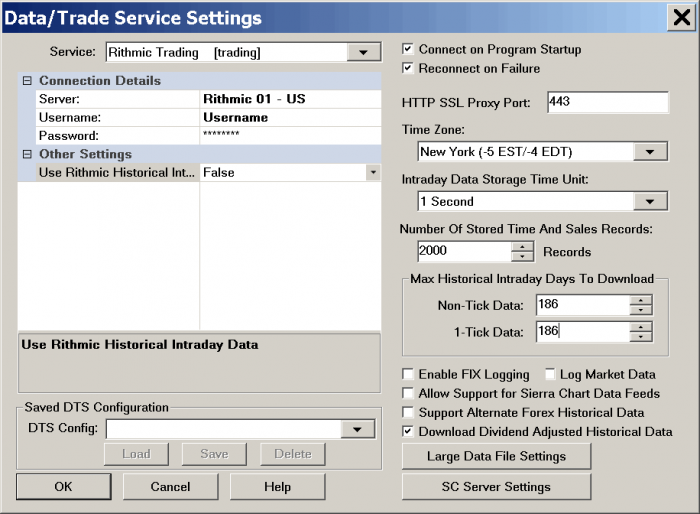Close the Data/Trade Service Settings dialog

pyautogui.click(x=680, y=17)
